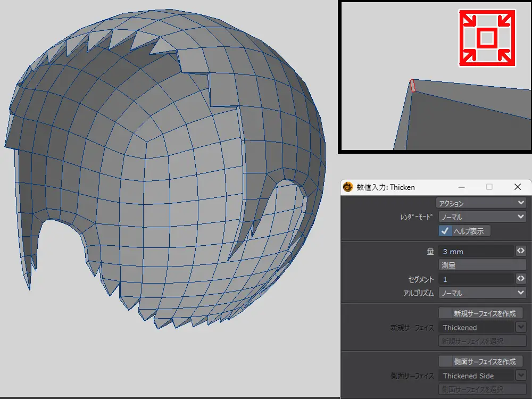Open the アルゴリズム dropdown
Screen dimensions: 532x399
click(x=481, y=293)
